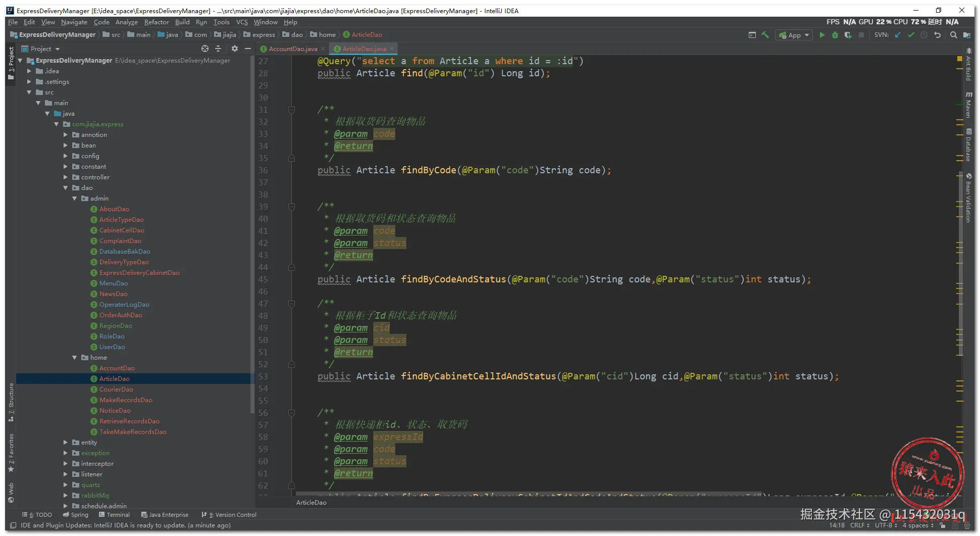Image resolution: width=980 pixels, height=536 pixels.
Task: Click the locate current file crosshair icon
Action: coord(205,48)
